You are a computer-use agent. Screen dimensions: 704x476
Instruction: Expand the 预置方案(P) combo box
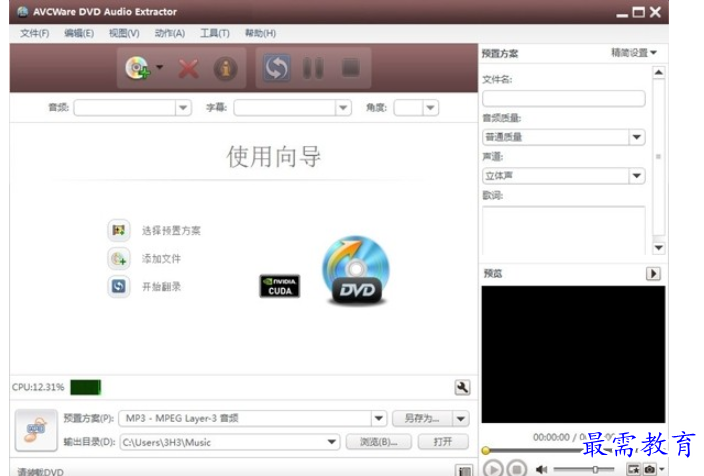click(378, 419)
